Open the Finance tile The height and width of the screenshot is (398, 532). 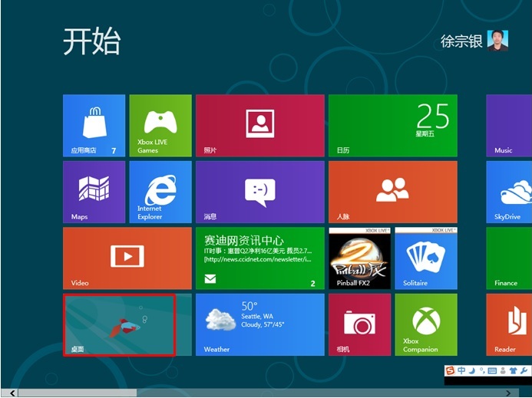click(x=509, y=258)
